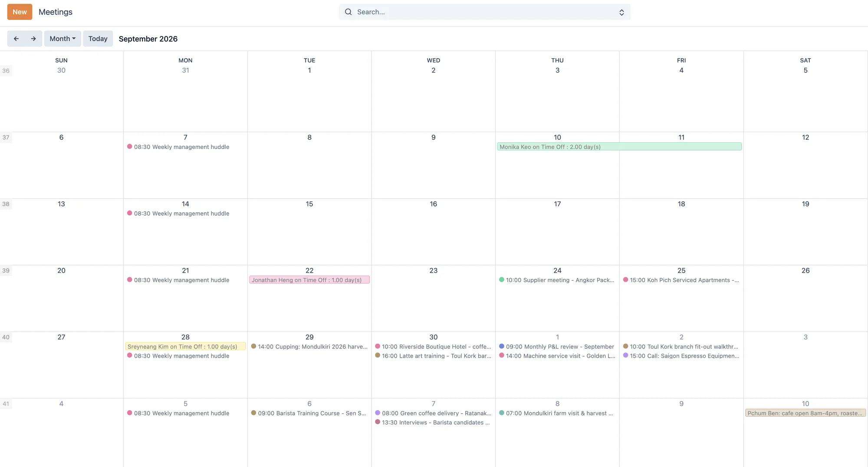Create a New meeting
The height and width of the screenshot is (467, 868).
coord(20,12)
